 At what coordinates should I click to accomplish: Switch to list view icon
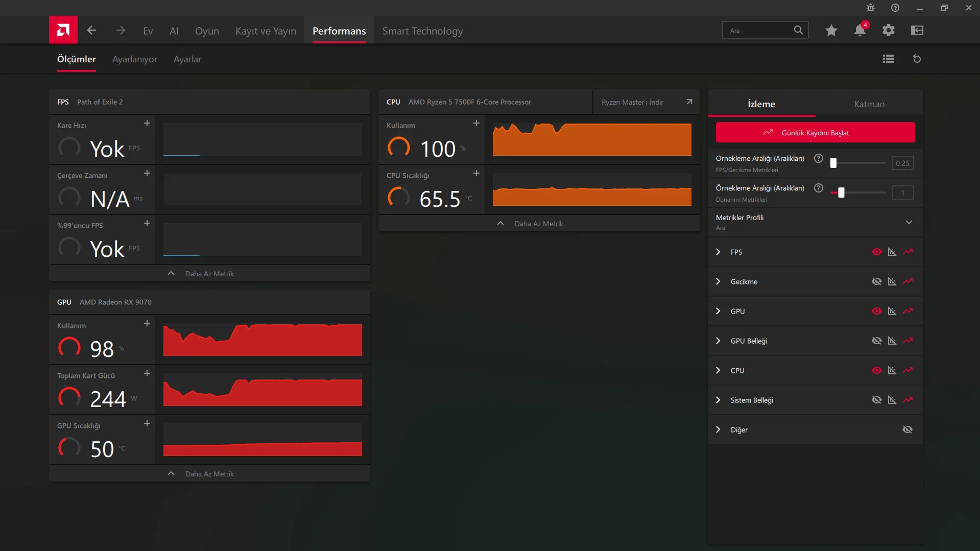click(888, 59)
